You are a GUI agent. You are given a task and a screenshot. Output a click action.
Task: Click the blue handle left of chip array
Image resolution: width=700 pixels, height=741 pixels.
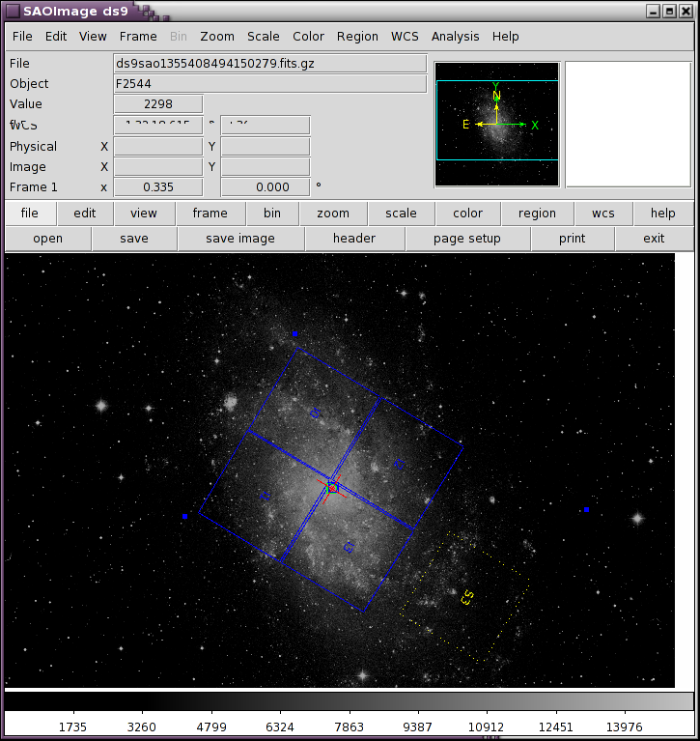pos(184,517)
